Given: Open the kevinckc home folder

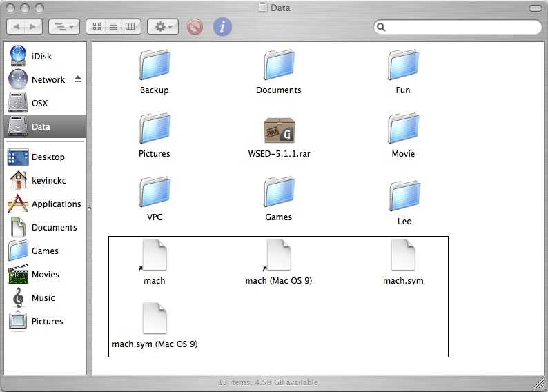Looking at the screenshot, I should [48, 180].
